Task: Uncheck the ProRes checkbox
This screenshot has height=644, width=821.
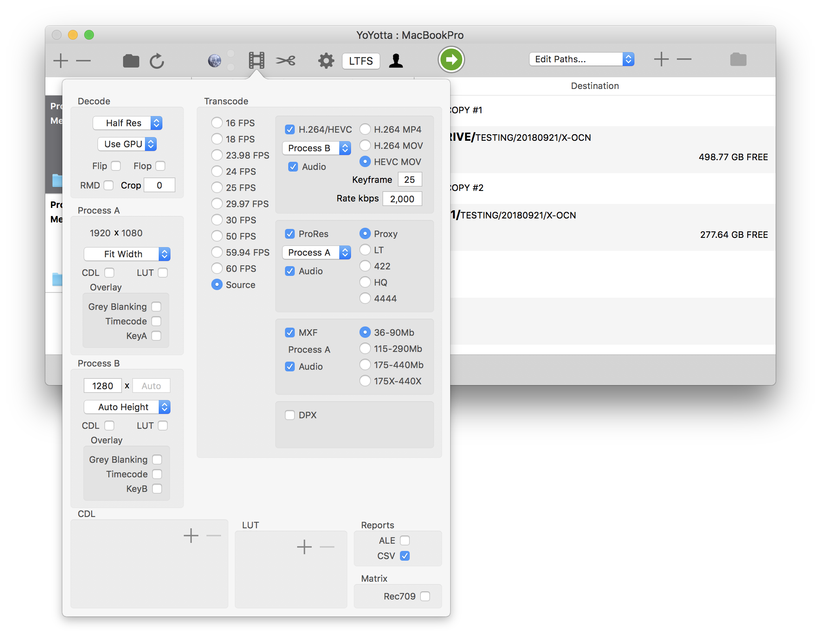Action: [x=290, y=234]
